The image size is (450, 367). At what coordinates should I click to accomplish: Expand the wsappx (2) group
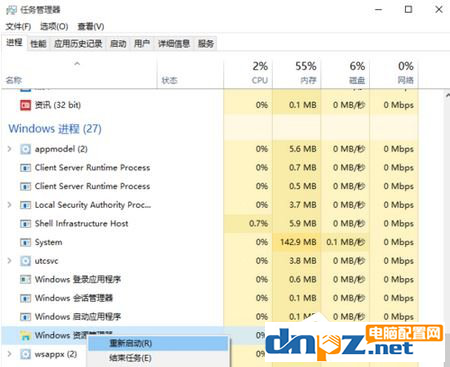[x=10, y=354]
